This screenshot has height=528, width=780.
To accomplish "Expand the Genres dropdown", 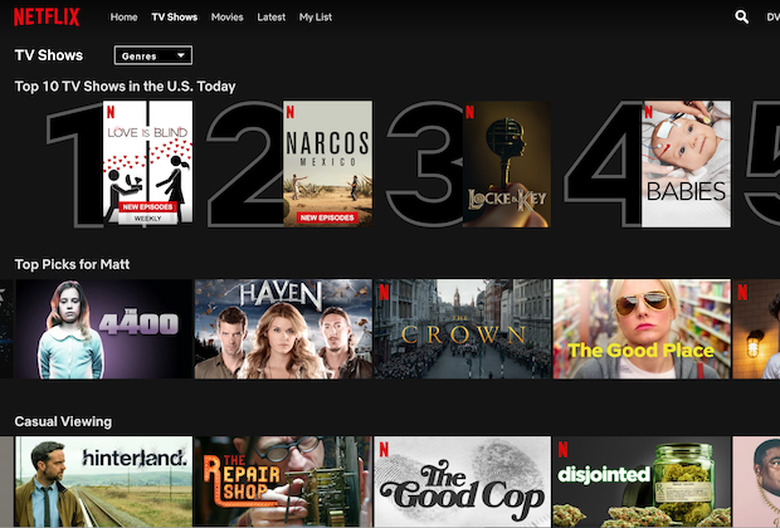I will click(x=153, y=56).
